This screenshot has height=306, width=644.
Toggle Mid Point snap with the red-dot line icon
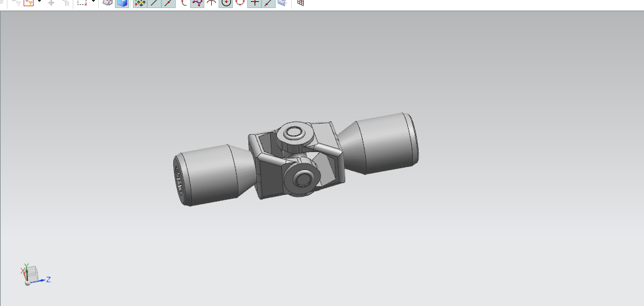coord(168,2)
